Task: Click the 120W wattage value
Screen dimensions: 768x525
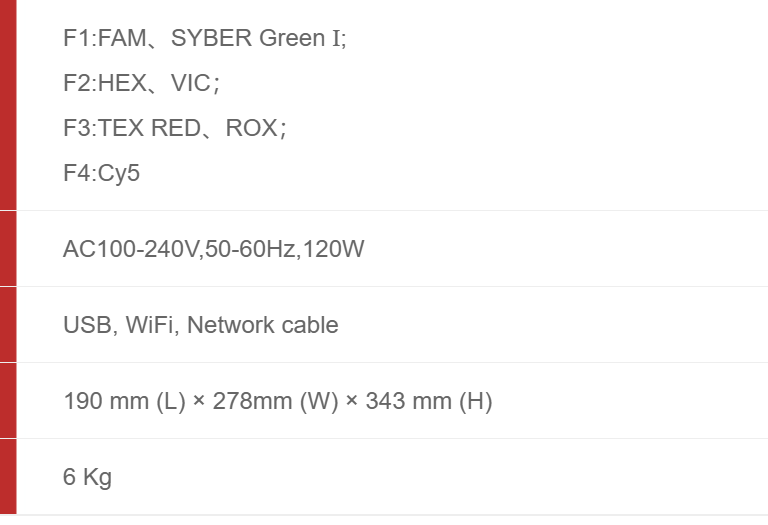Action: (332, 249)
